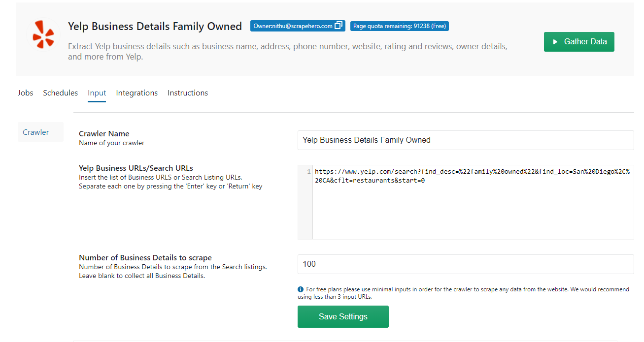
Task: Click 'Leave blank to collect all Business Details.' text
Action: [142, 276]
